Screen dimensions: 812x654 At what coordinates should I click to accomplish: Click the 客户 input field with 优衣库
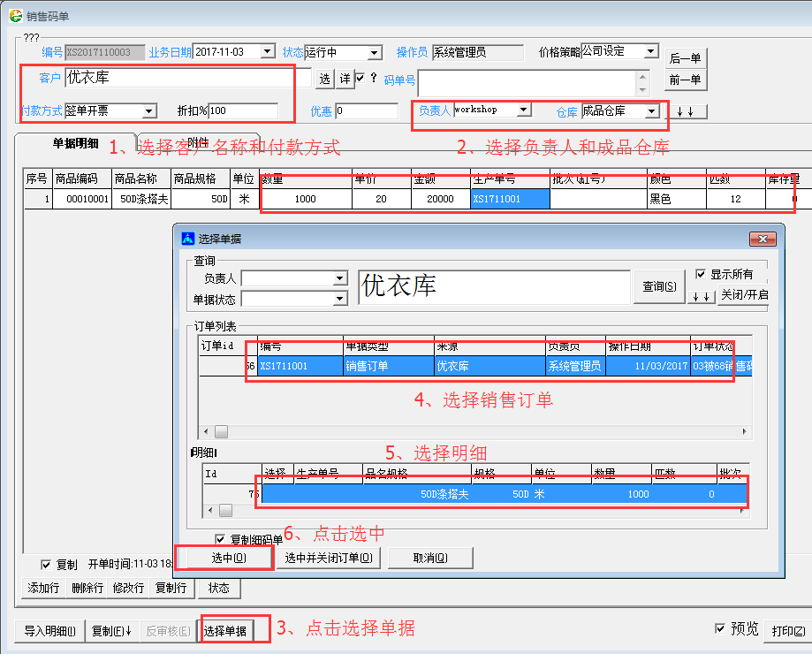click(x=188, y=78)
